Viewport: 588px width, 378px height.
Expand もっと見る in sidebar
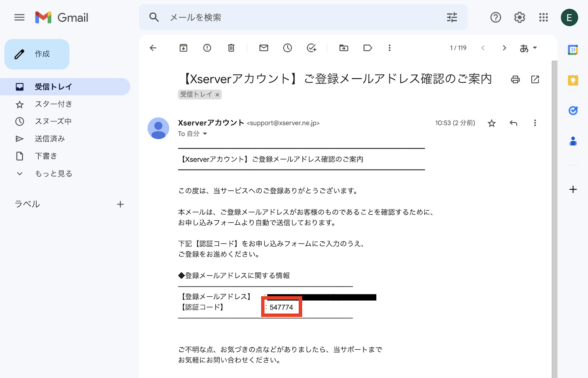53,174
